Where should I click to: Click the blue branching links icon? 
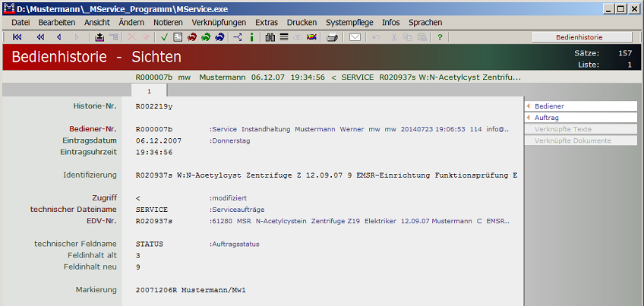(238, 37)
